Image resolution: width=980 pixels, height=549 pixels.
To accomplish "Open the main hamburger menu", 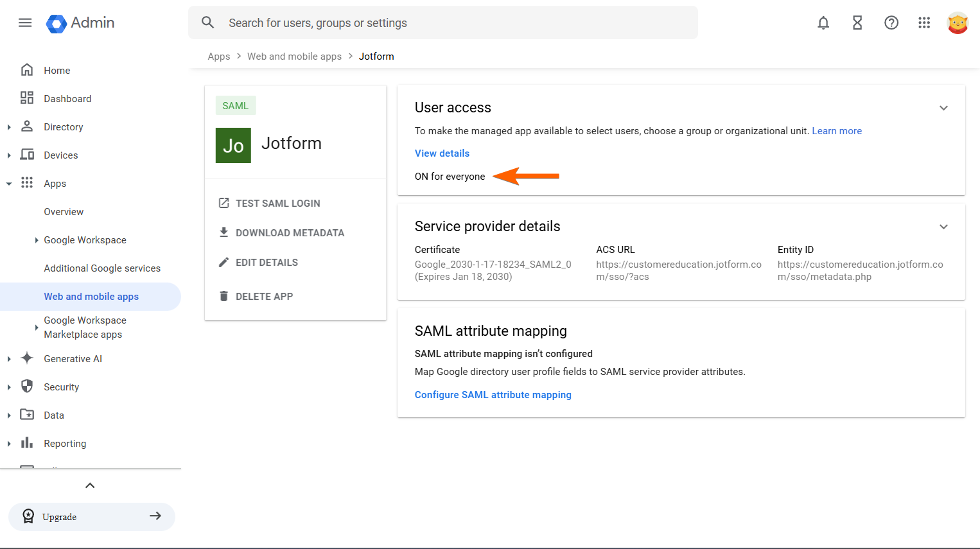I will [25, 23].
